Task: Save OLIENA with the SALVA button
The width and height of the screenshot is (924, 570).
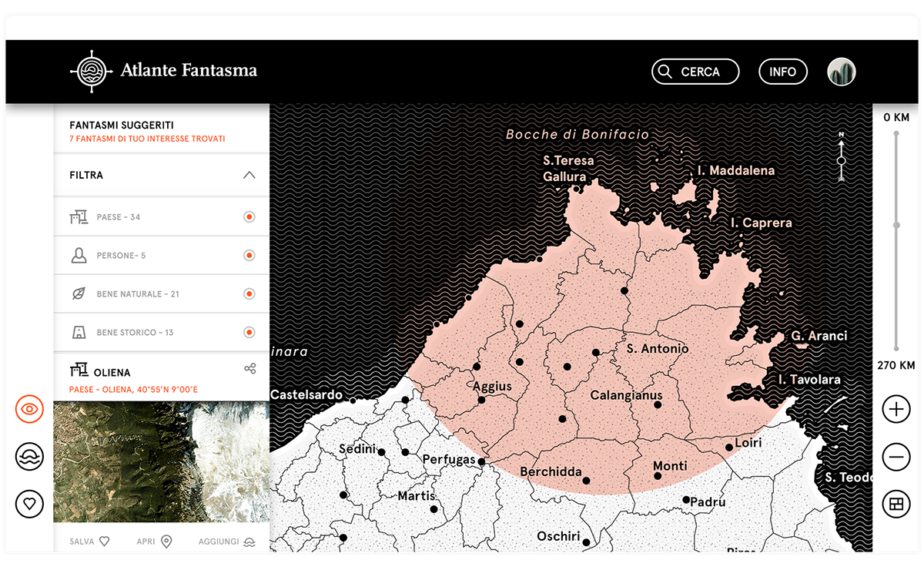Action: 89,541
